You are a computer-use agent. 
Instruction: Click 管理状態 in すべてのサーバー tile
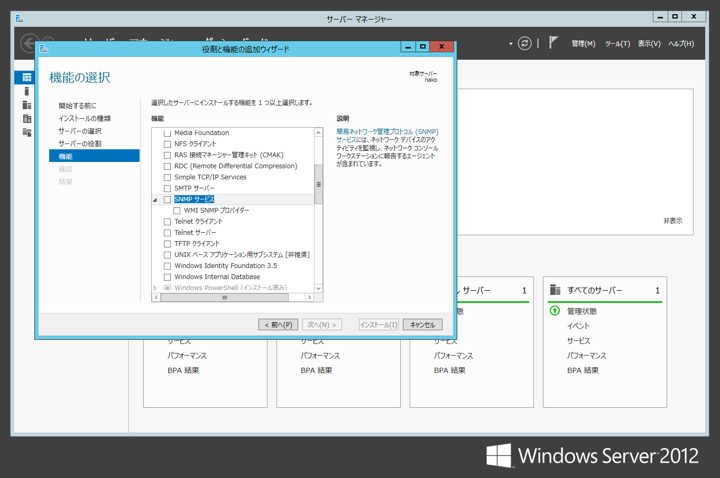[582, 311]
